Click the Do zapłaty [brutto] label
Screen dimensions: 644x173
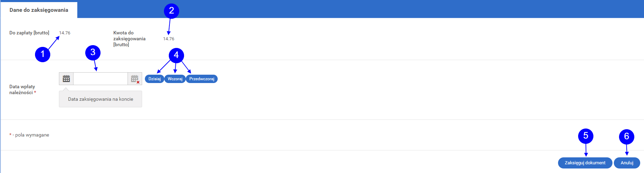click(x=29, y=33)
